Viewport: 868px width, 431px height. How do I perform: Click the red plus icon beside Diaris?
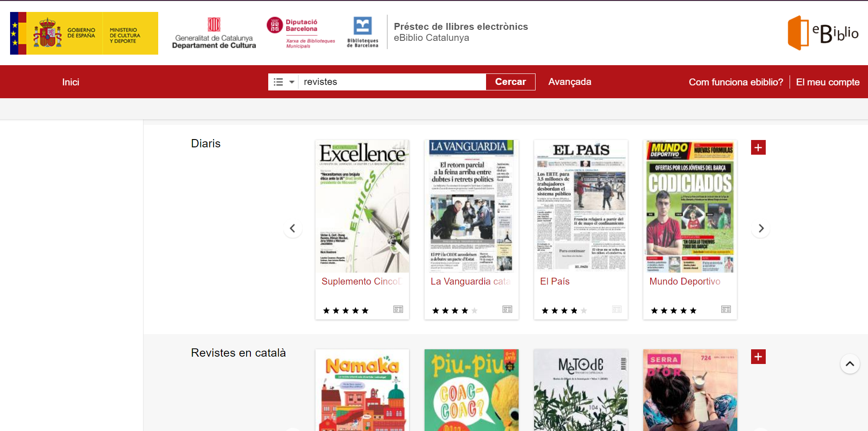tap(758, 147)
